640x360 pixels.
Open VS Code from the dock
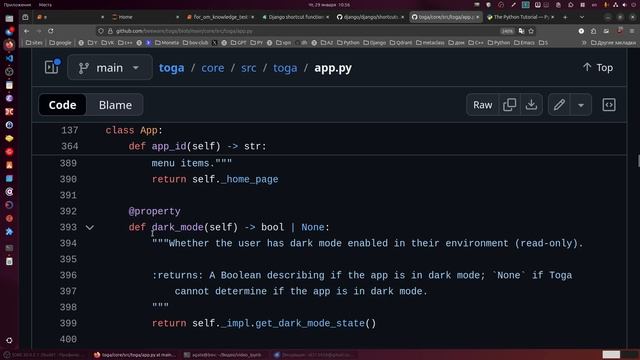point(9,58)
